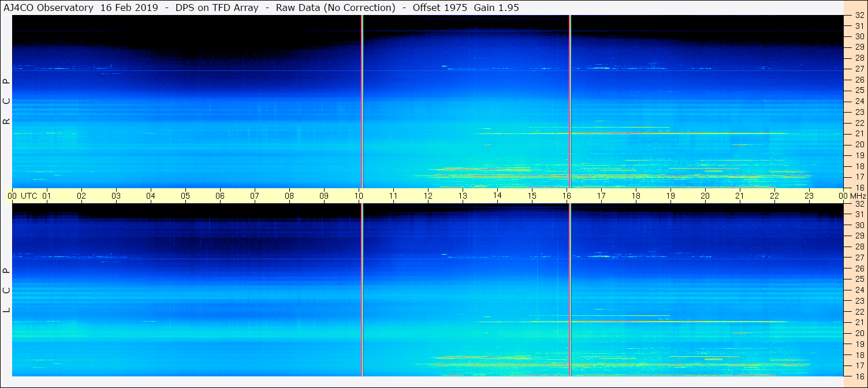The image size is (868, 388).
Task: Click the LCP panel marker line after hour 10
Action: (362, 290)
